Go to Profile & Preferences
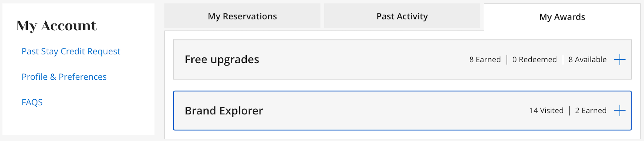 64,77
